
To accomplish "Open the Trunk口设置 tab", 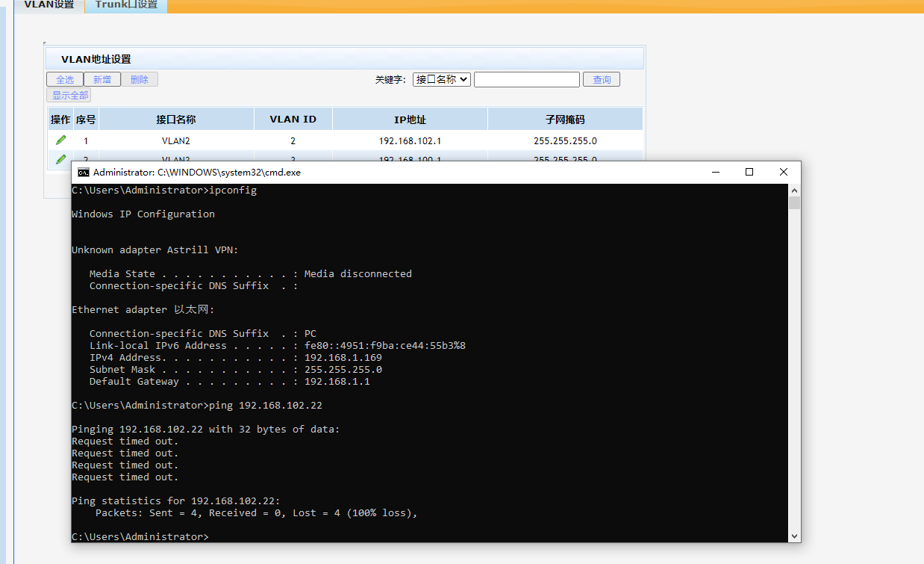I will tap(126, 5).
